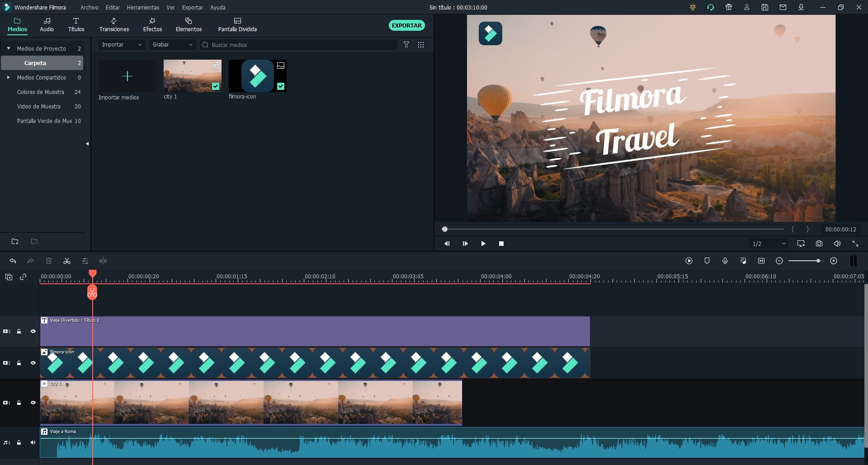Toggle auto ripple link icon

coord(23,277)
